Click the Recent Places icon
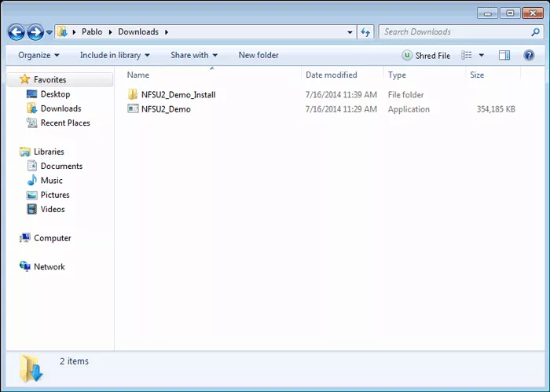 31,123
